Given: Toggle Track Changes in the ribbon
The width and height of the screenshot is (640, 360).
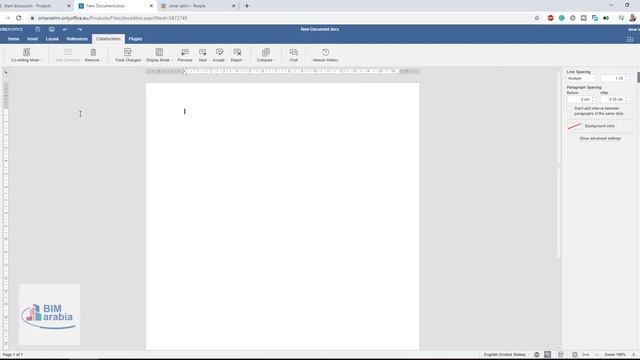Looking at the screenshot, I should click(x=128, y=55).
